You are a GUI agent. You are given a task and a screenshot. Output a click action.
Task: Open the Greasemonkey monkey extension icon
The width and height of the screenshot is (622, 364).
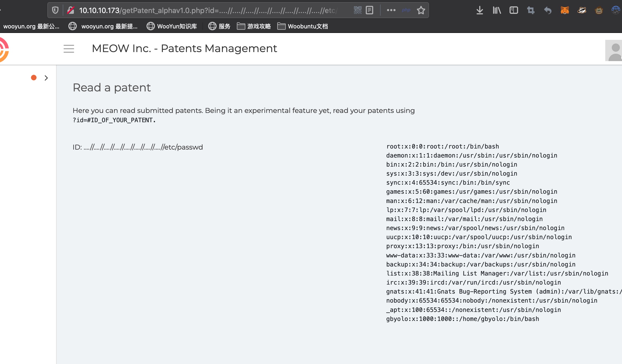tap(599, 10)
